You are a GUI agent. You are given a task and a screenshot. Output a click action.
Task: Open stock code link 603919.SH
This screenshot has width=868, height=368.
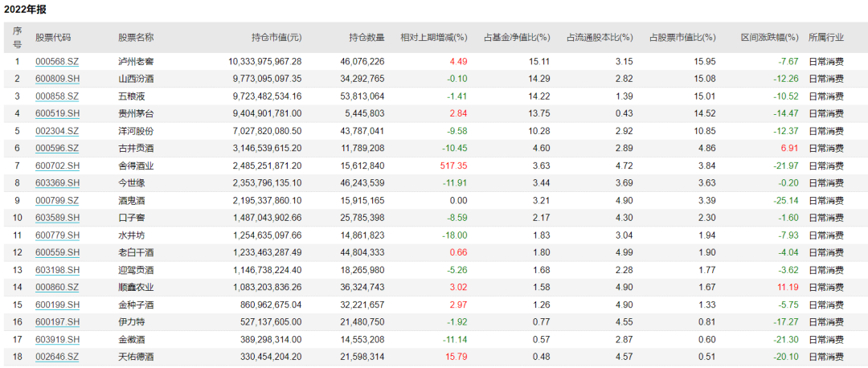[x=58, y=340]
